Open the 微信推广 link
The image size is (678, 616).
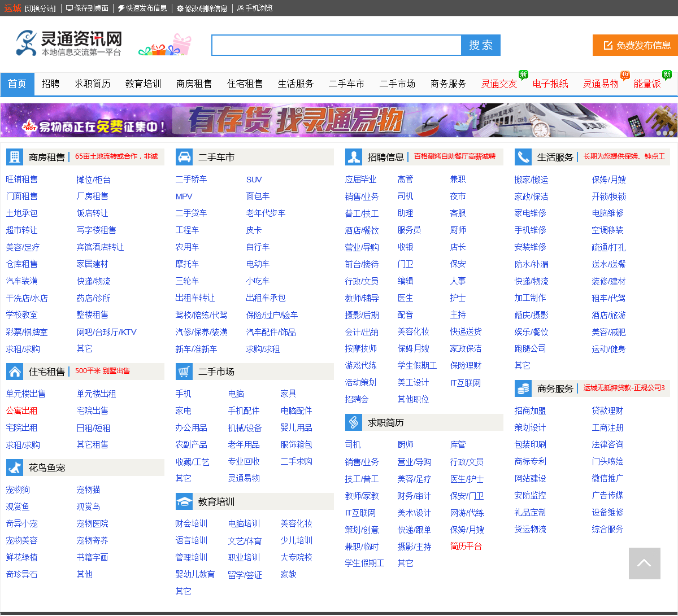(608, 478)
